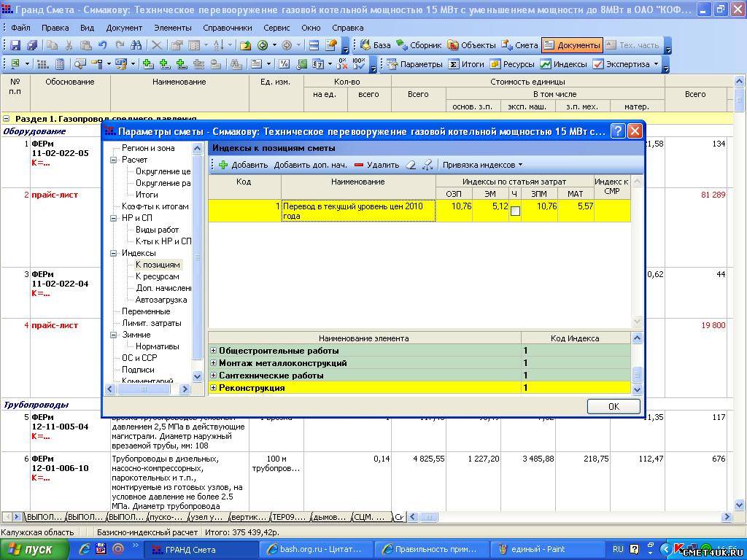Screen dimensions: 747x560
Task: Click the Save icon in the main toolbar
Action: click(17, 45)
